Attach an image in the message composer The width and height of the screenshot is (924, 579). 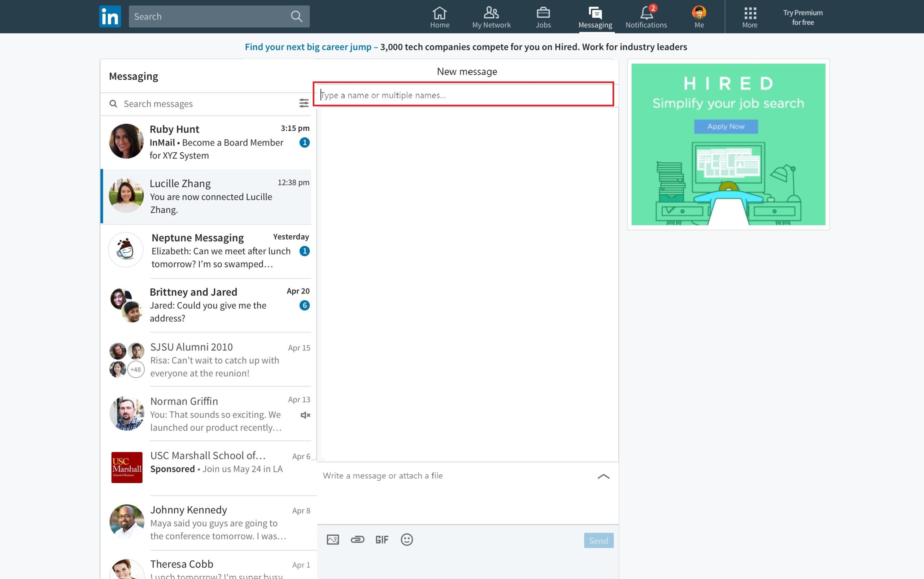[332, 539]
